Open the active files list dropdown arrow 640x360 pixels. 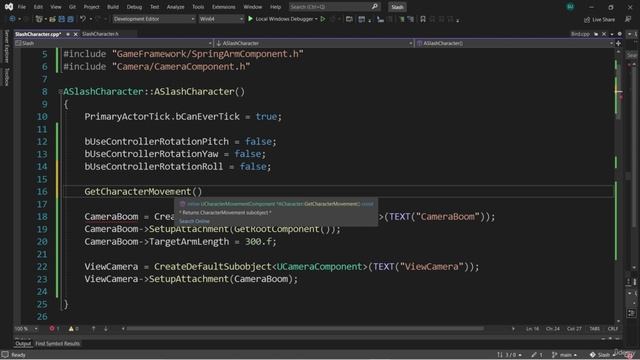click(612, 34)
